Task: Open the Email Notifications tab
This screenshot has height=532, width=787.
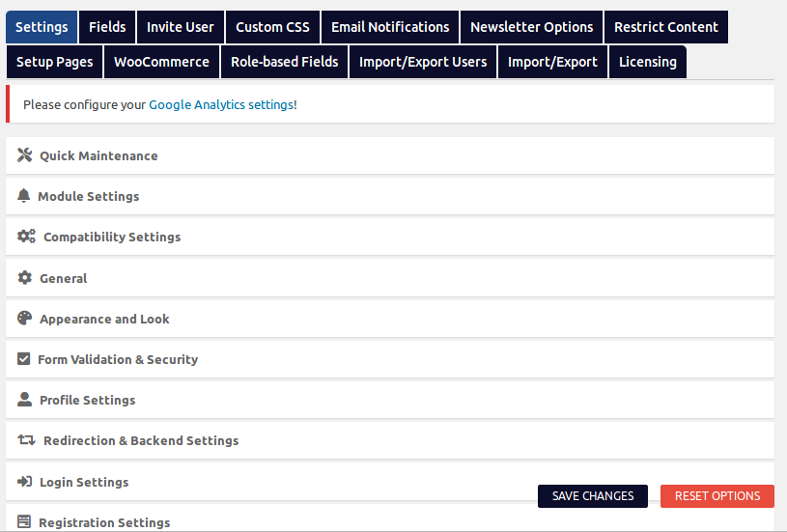Action: click(390, 27)
